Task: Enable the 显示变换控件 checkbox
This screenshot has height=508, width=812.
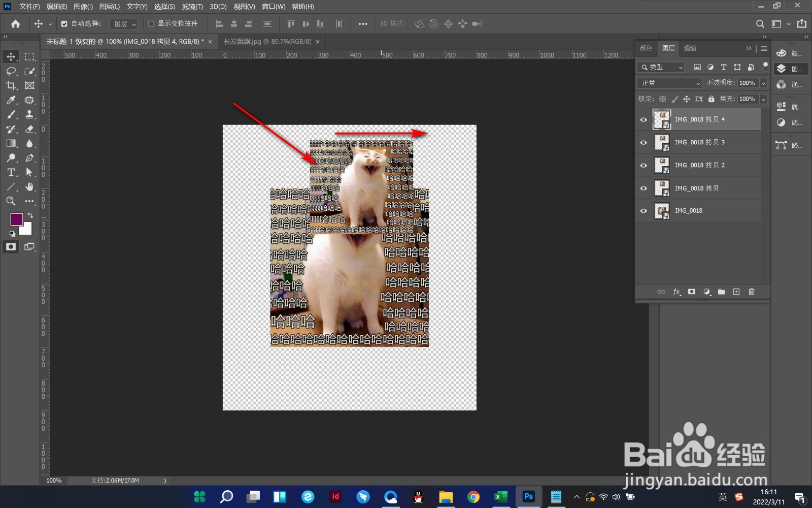Action: (x=151, y=24)
